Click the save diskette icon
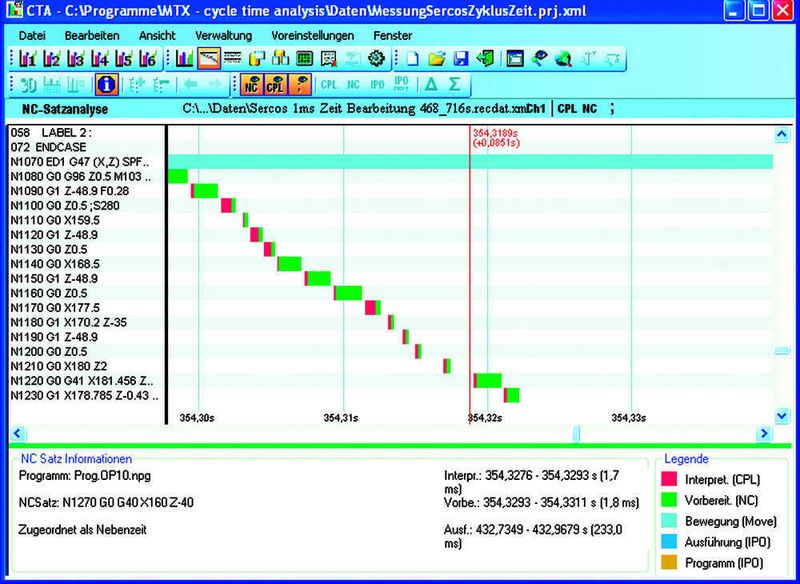Image resolution: width=800 pixels, height=584 pixels. [461, 59]
